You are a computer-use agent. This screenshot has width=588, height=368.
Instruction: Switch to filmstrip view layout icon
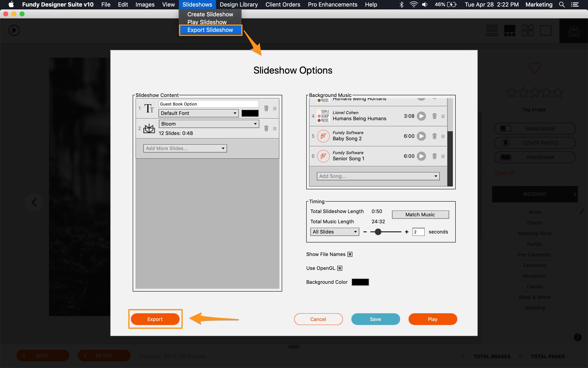tap(510, 30)
